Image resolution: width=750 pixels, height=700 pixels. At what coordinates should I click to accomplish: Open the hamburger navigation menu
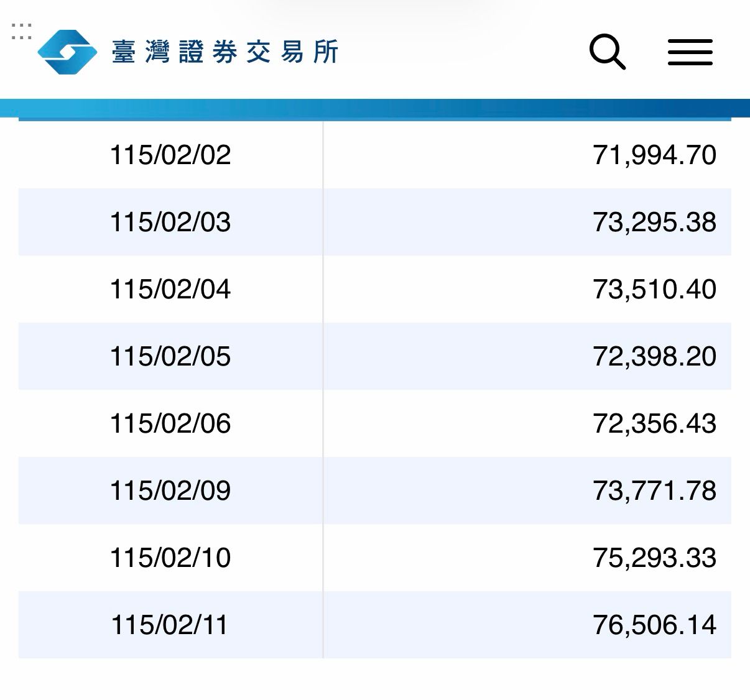[x=690, y=52]
